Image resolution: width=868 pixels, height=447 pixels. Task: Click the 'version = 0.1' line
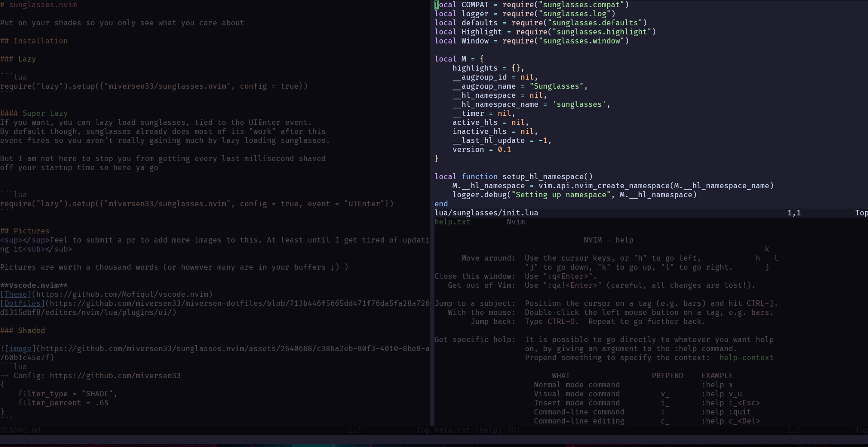[x=482, y=149]
